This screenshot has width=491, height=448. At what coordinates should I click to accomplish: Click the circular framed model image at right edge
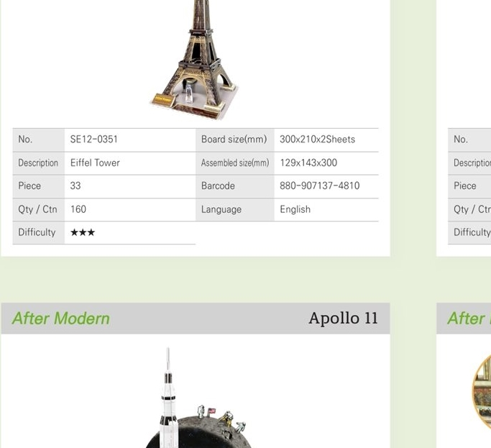click(482, 392)
